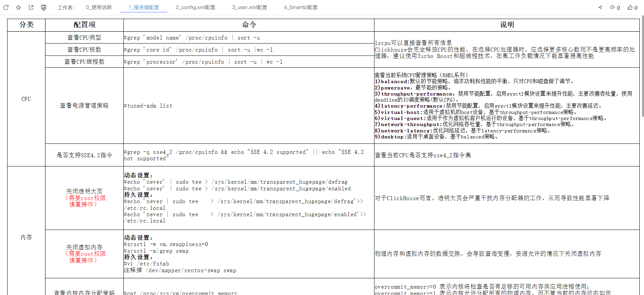Click the grep 'model name' command cell
Image resolution: width=644 pixels, height=295 pixels.
click(249, 38)
